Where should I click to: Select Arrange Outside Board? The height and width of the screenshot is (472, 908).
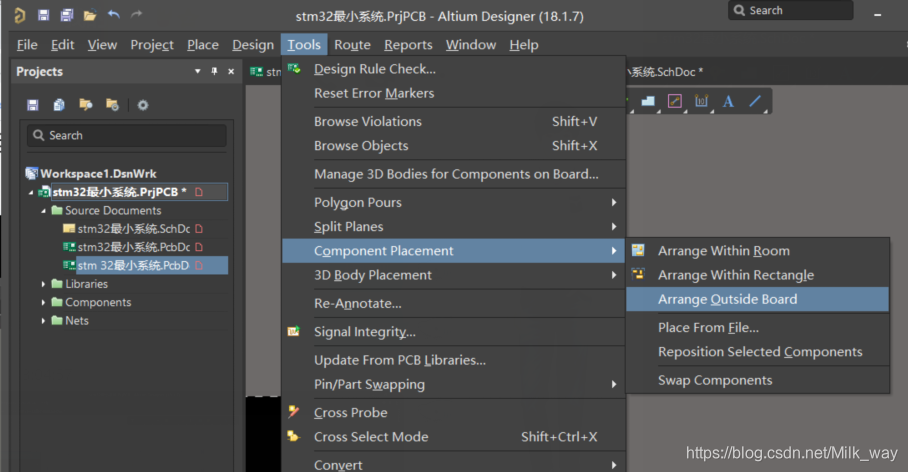[757, 299]
